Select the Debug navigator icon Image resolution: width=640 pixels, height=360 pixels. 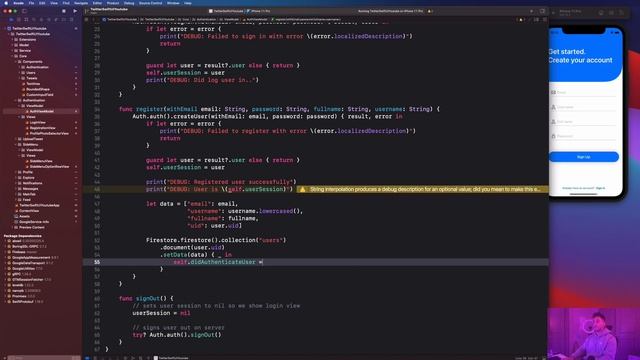pyautogui.click(x=56, y=19)
